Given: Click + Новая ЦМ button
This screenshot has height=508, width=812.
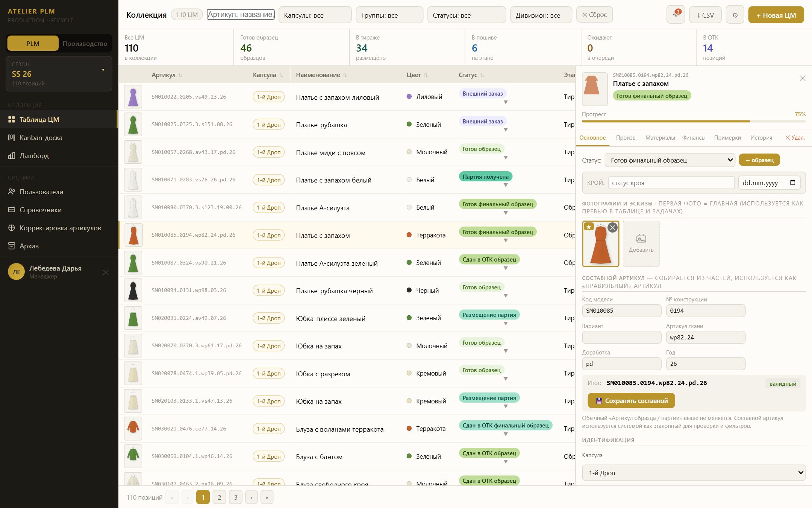Looking at the screenshot, I should [x=776, y=15].
